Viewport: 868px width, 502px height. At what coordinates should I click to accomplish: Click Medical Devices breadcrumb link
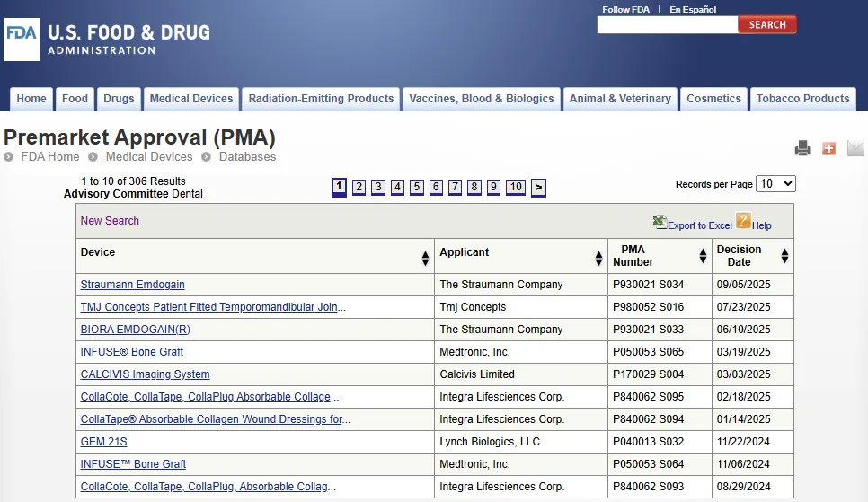pyautogui.click(x=149, y=156)
